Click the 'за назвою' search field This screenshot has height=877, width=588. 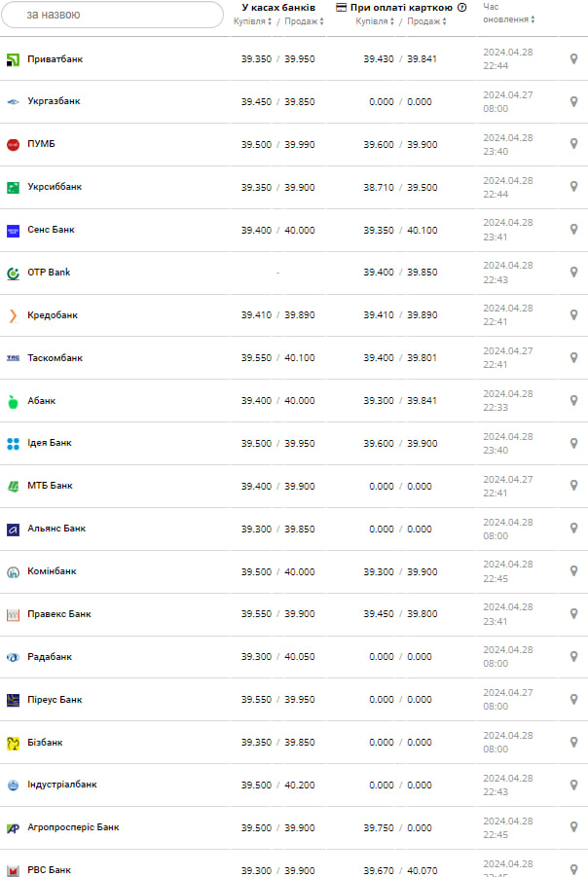coord(113,15)
